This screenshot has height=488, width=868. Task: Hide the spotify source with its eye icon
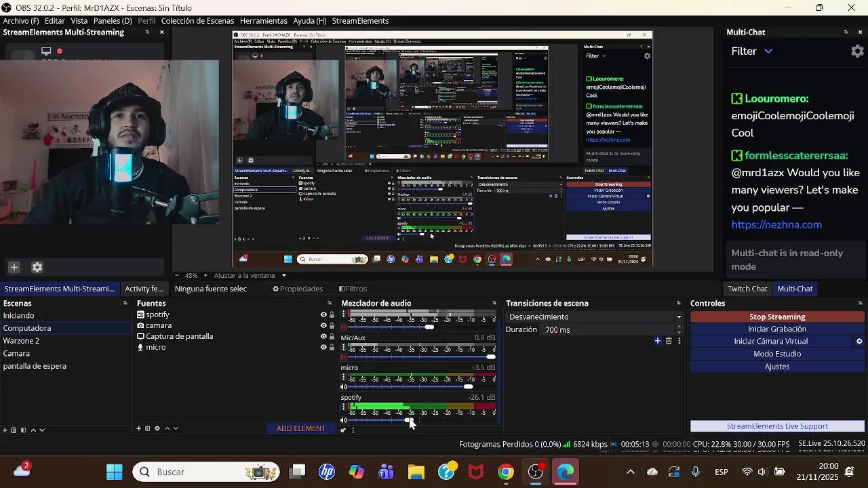[x=323, y=314]
